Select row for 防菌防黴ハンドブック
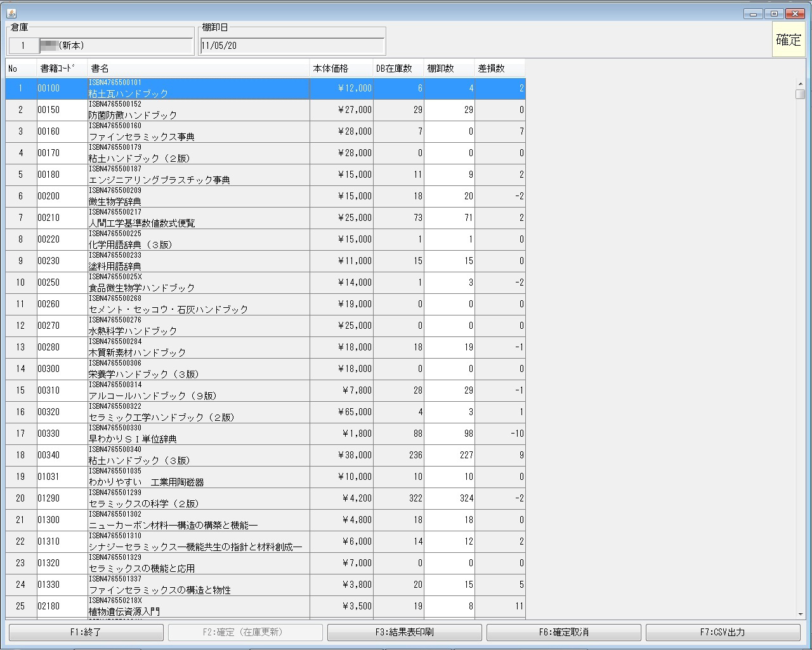The height and width of the screenshot is (650, 812). (198, 110)
